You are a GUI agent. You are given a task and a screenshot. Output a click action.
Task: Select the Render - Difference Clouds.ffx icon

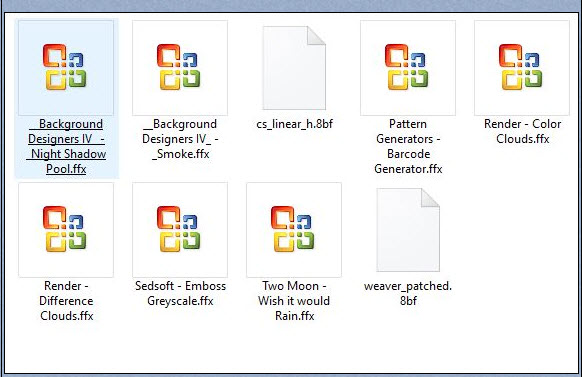click(x=66, y=230)
